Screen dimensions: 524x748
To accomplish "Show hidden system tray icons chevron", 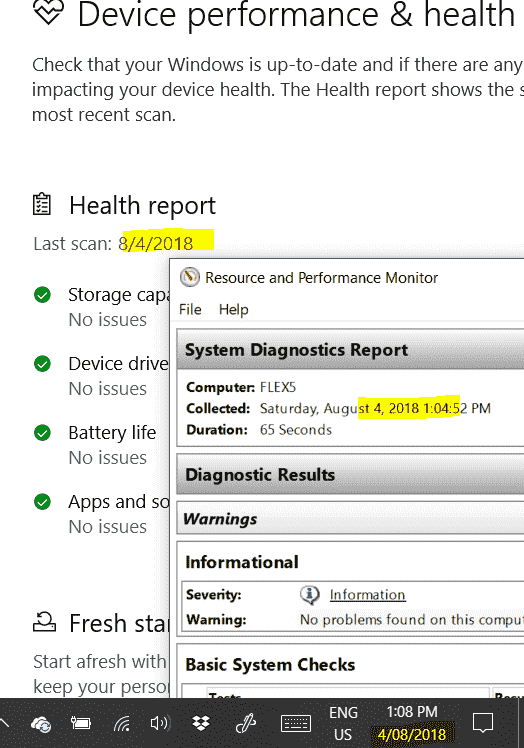I will (x=4, y=724).
